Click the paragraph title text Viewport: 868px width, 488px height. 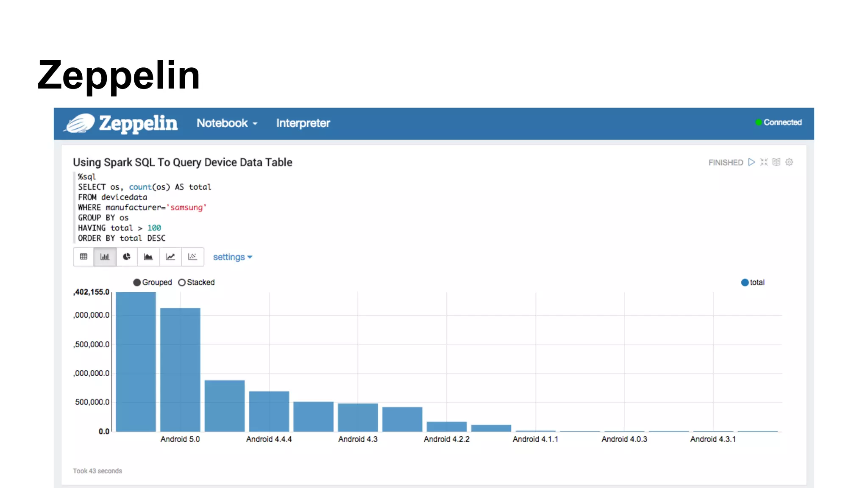[x=183, y=162]
